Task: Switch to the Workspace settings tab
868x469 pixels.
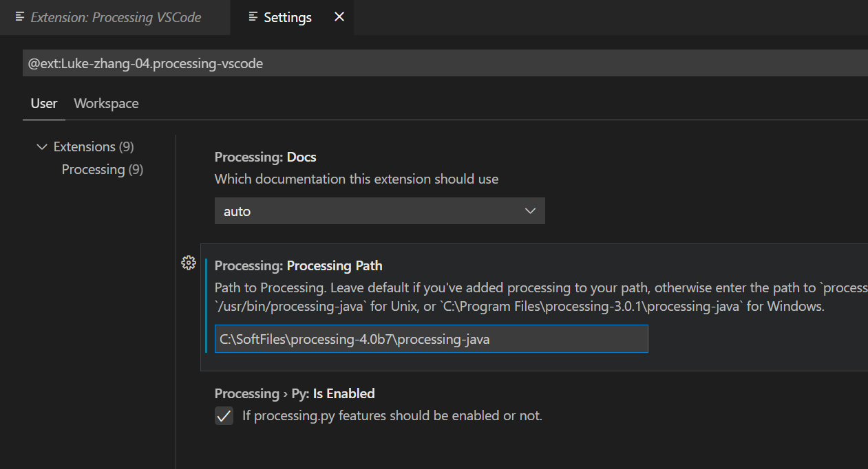Action: tap(106, 103)
